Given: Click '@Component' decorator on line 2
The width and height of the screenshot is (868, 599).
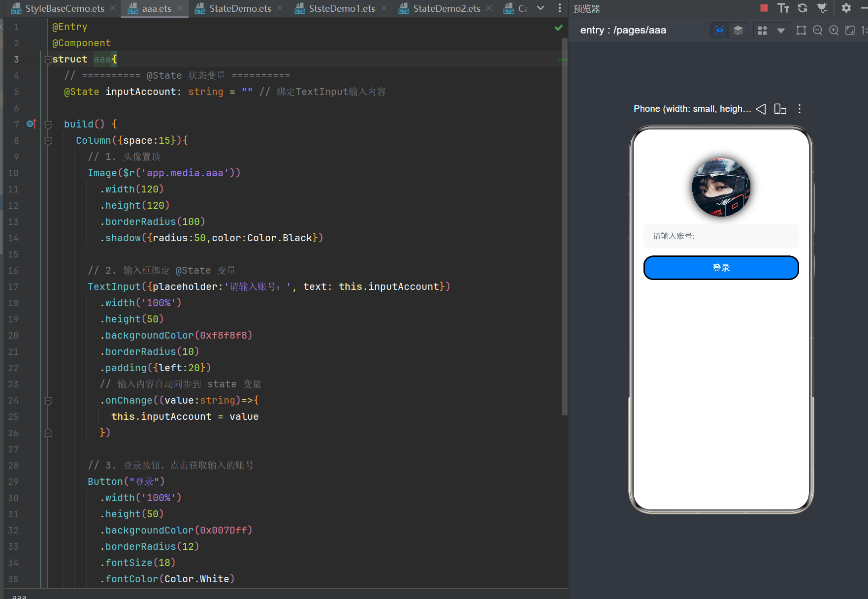Looking at the screenshot, I should pyautogui.click(x=82, y=43).
